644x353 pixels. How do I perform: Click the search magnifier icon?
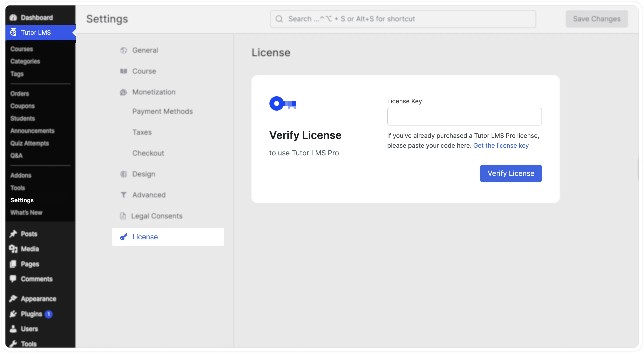point(279,19)
